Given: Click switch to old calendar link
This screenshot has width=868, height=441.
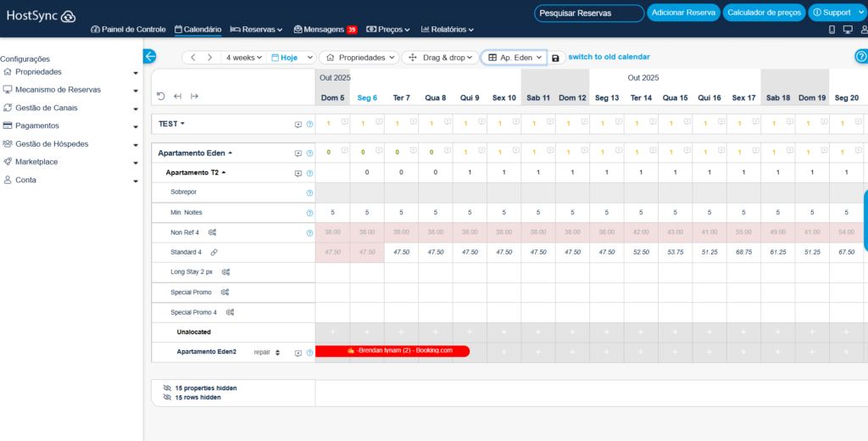Looking at the screenshot, I should pos(609,57).
